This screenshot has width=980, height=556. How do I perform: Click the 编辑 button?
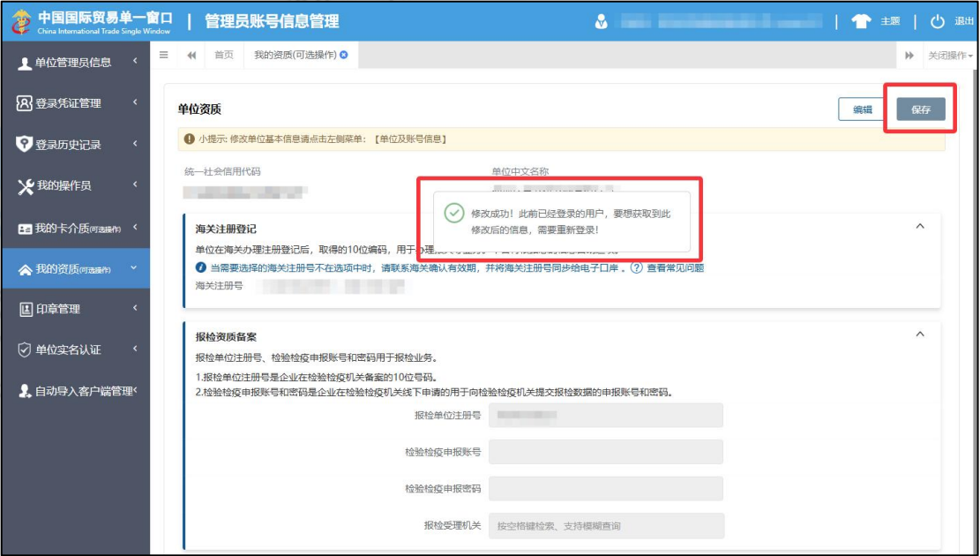(x=862, y=109)
